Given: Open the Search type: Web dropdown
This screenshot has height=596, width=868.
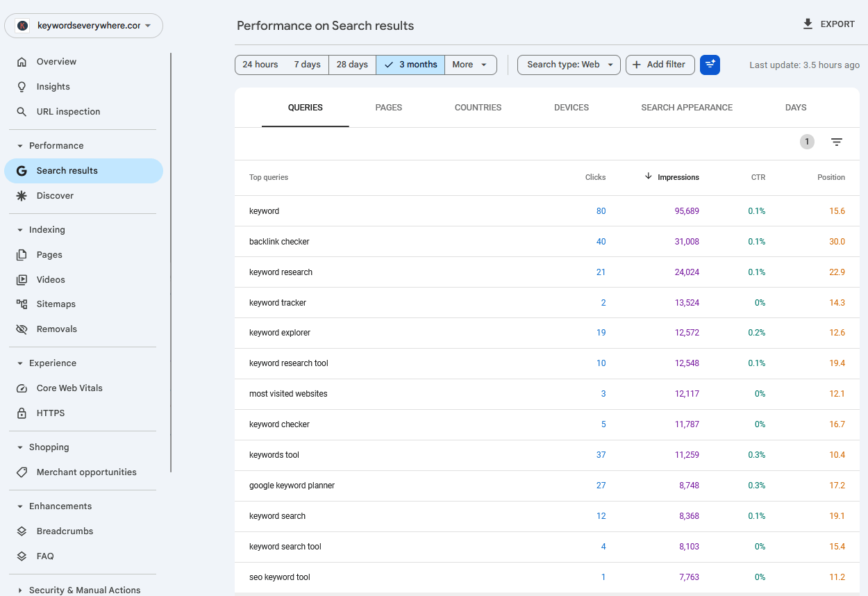Looking at the screenshot, I should click(569, 65).
